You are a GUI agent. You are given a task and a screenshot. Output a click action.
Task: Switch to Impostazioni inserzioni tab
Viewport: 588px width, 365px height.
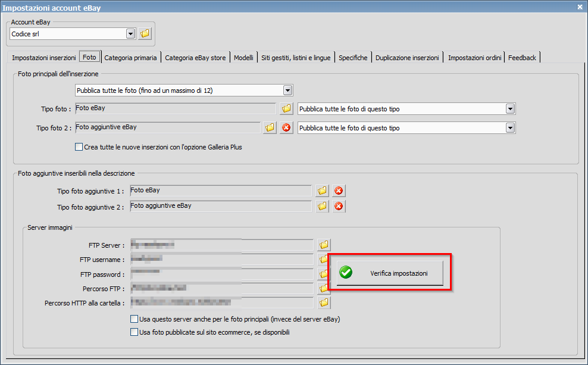pos(44,58)
